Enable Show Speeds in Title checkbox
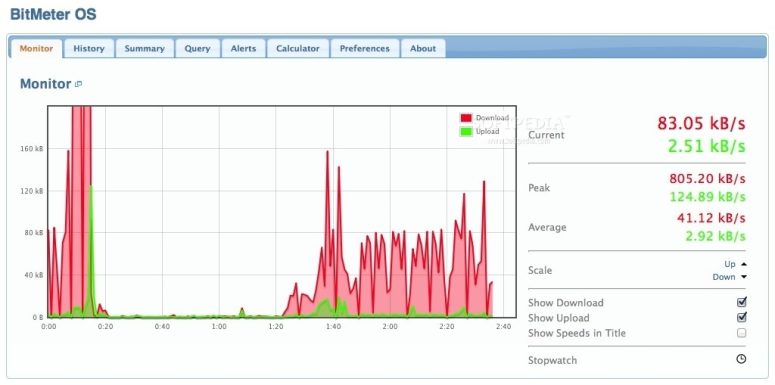The height and width of the screenshot is (385, 775). 741,333
